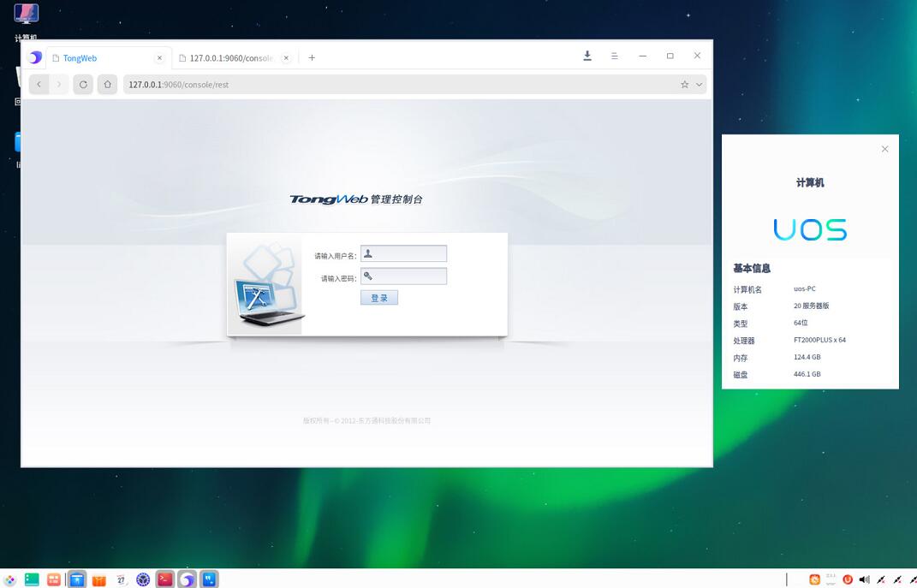The image size is (917, 588).
Task: Focus the password input field
Action: (x=403, y=276)
